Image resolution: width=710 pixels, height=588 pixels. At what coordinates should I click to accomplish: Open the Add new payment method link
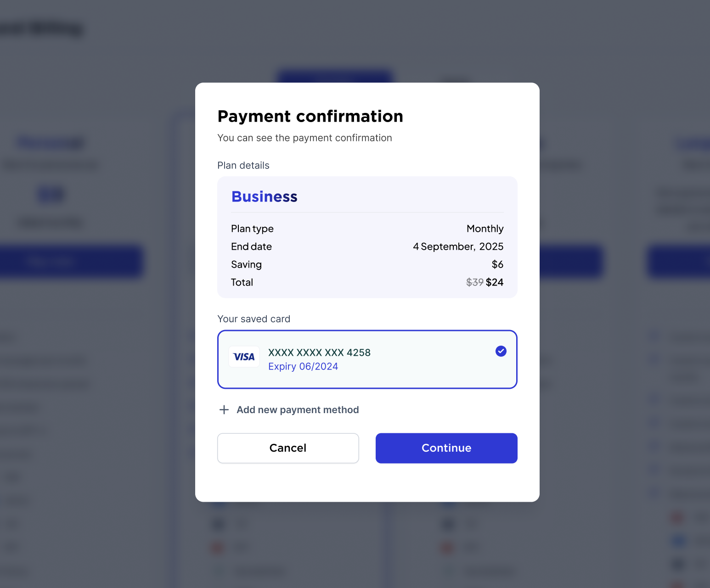click(298, 409)
